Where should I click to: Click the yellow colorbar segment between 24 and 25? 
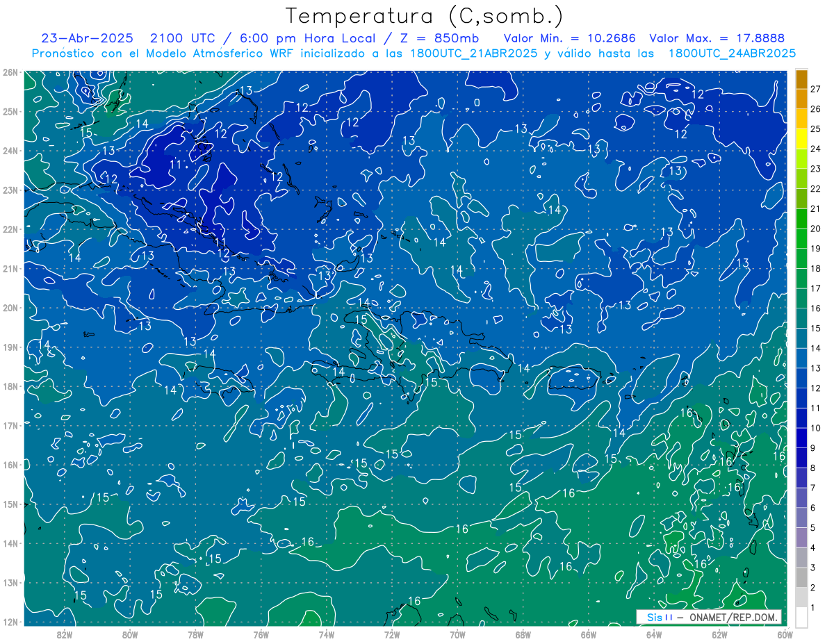(x=801, y=138)
